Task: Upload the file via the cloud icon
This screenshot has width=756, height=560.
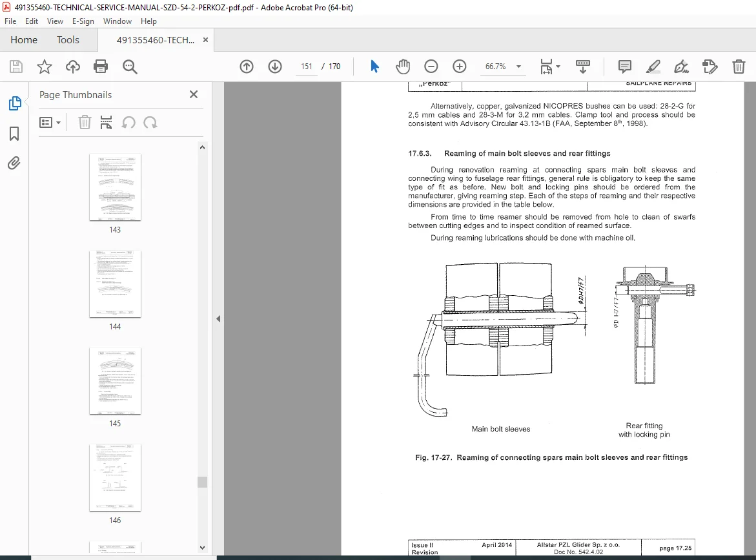Action: point(73,67)
